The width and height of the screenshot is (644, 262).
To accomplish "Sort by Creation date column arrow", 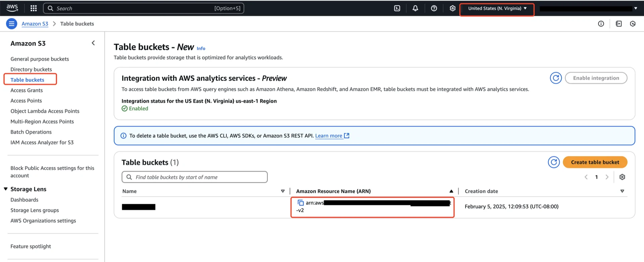I will click(622, 191).
